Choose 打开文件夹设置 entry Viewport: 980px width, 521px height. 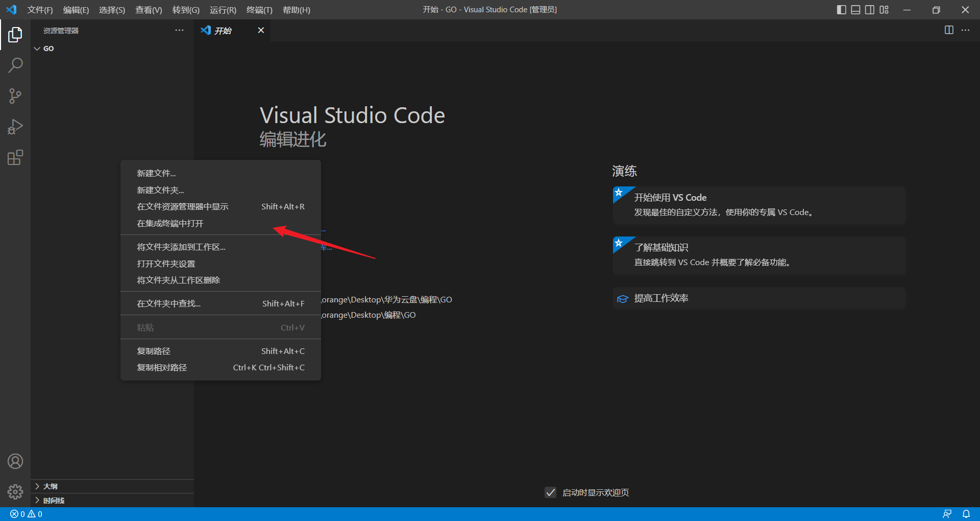220,264
